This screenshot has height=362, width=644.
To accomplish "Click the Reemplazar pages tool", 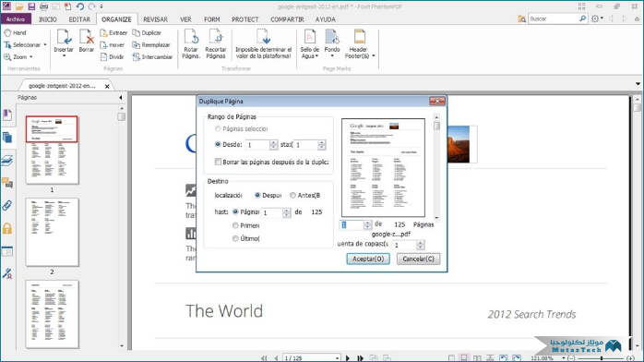I will [x=151, y=44].
